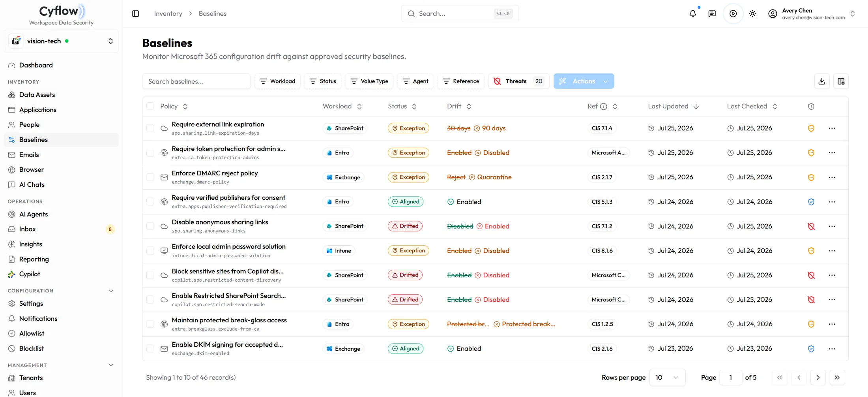
Task: Focus the global Search box
Action: (x=460, y=13)
